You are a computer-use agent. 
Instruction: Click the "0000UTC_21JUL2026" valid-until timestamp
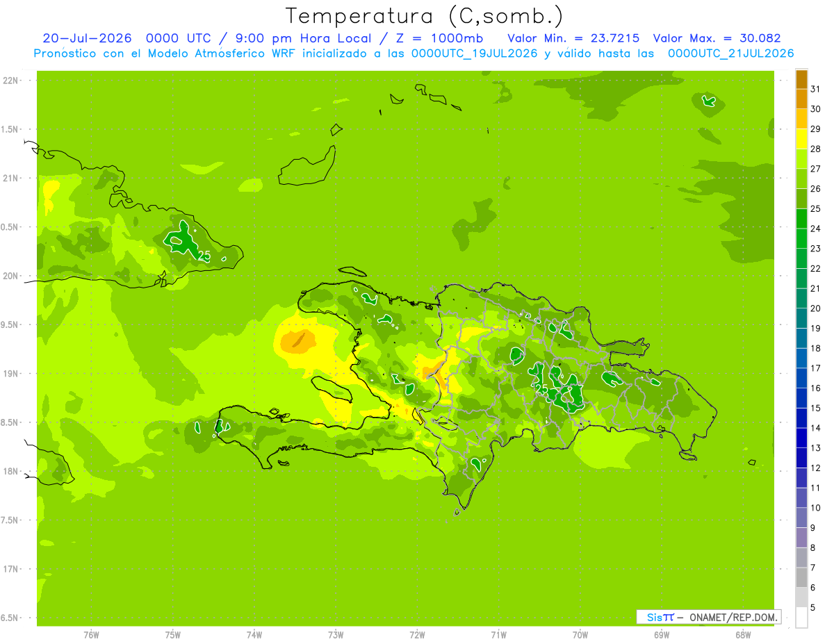730,53
